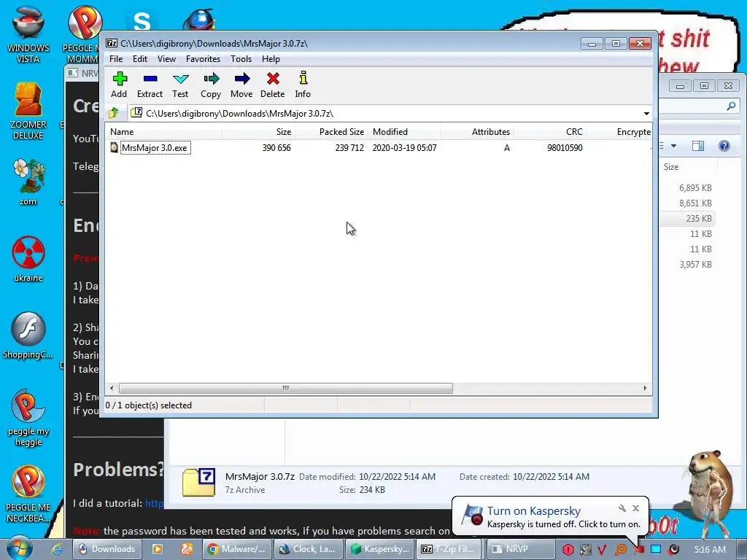Viewport: 747px width, 560px height.
Task: Open the Edit menu
Action: pos(139,59)
